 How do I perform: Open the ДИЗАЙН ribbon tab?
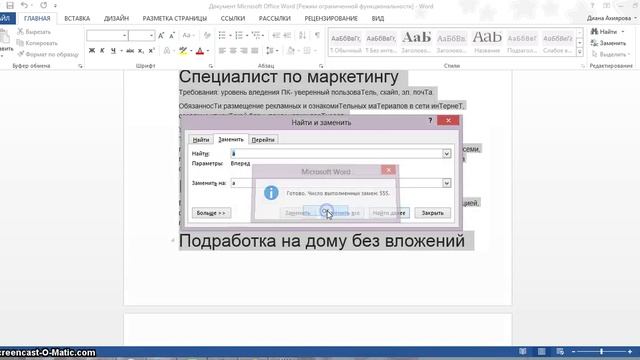116,18
